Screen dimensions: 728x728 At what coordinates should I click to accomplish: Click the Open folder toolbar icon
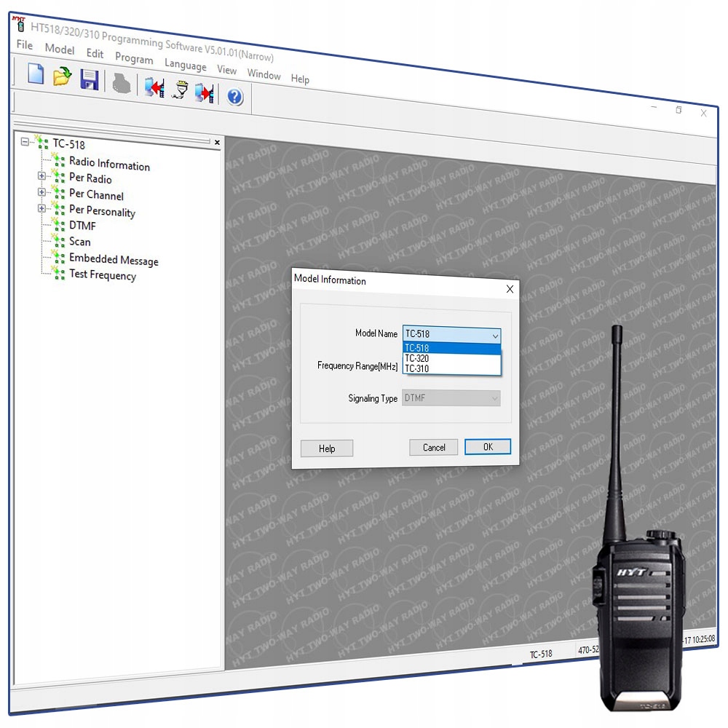pos(62,76)
